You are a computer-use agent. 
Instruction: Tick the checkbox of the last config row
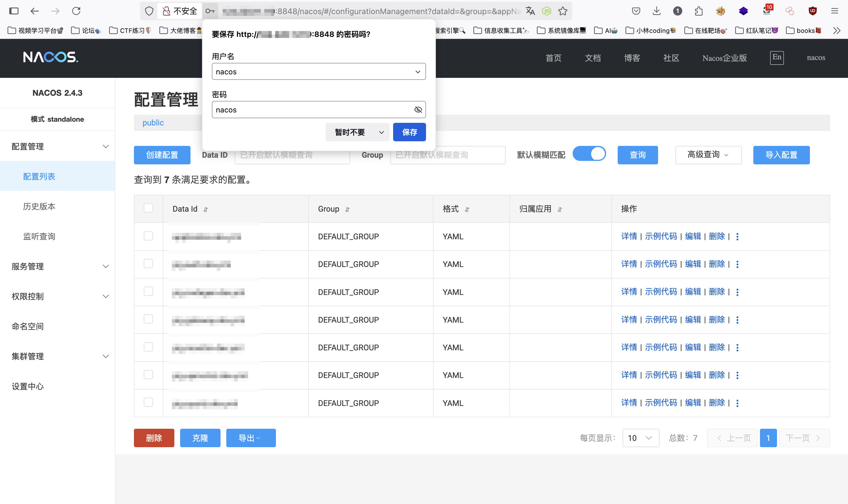tap(148, 403)
